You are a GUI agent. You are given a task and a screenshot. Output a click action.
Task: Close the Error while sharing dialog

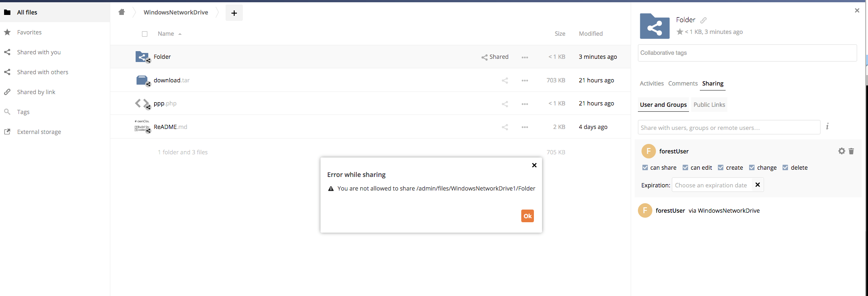[x=534, y=165]
